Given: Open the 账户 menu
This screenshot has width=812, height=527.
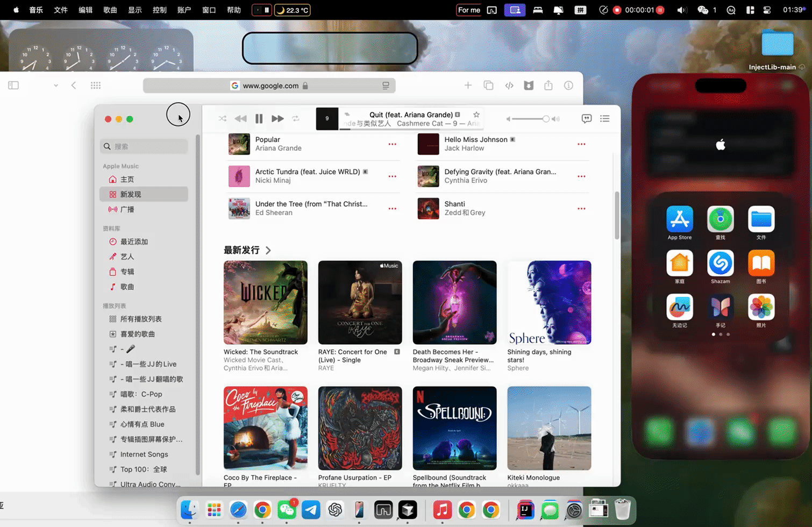Looking at the screenshot, I should [x=184, y=10].
